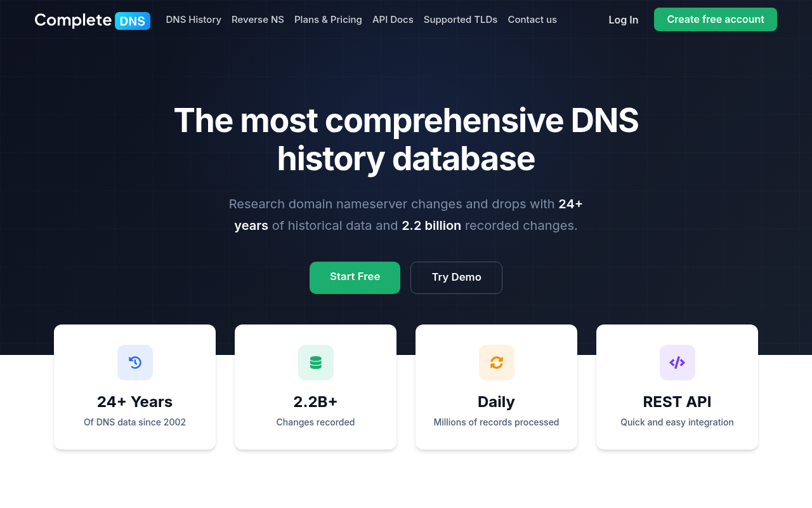Viewport: 812px width, 508px height.
Task: Open the Contact us link
Action: 532,20
